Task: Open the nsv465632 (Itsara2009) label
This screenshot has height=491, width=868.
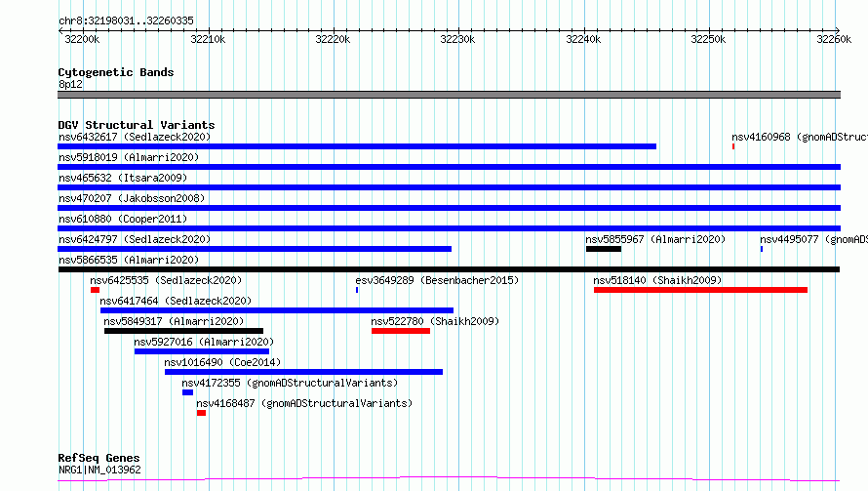Action: point(123,178)
